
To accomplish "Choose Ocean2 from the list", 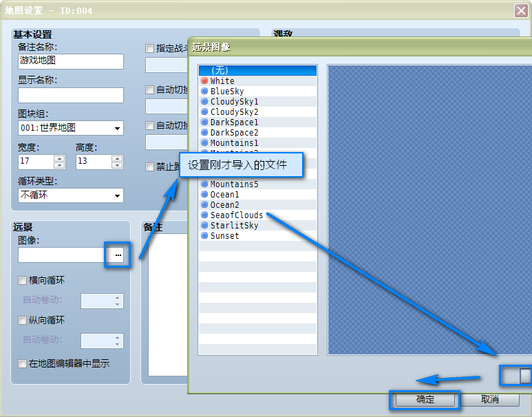I will (x=257, y=204).
